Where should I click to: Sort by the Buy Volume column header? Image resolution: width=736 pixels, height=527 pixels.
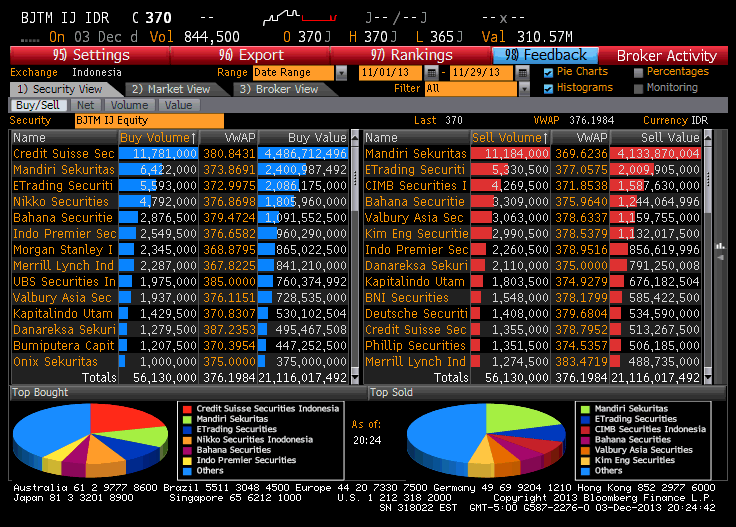click(x=158, y=137)
